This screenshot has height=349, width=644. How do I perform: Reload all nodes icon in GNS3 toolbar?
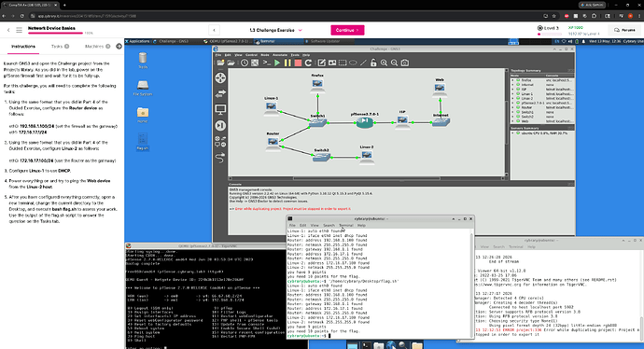(x=308, y=63)
